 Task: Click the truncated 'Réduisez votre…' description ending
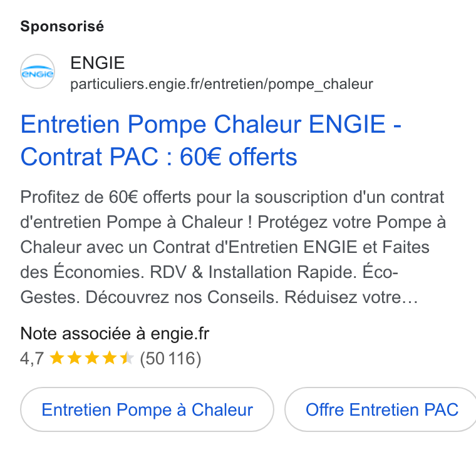351,297
